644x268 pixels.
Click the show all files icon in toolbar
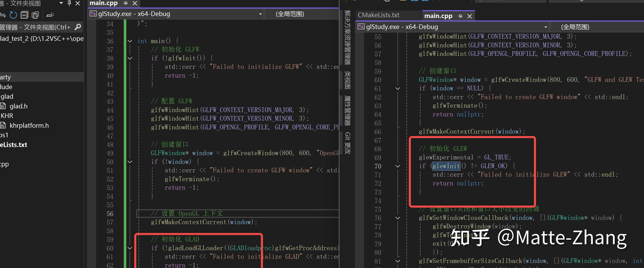(35, 15)
